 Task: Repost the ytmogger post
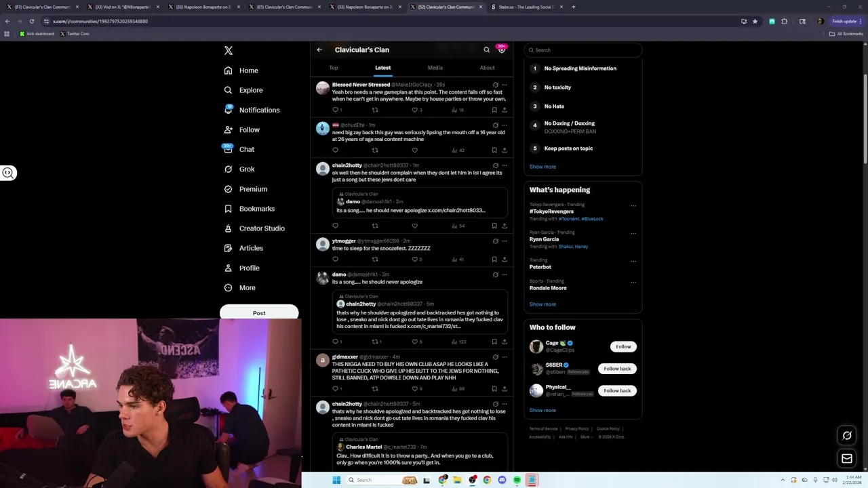375,260
